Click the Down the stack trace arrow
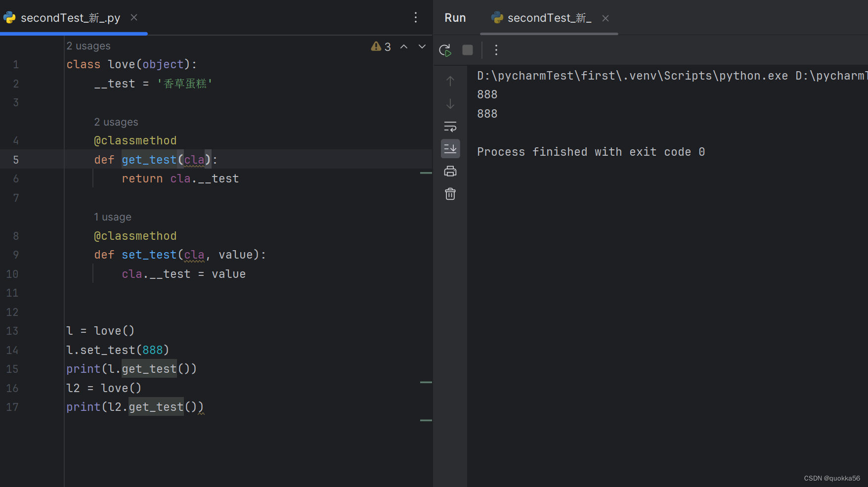Image resolution: width=868 pixels, height=487 pixels. tap(450, 104)
